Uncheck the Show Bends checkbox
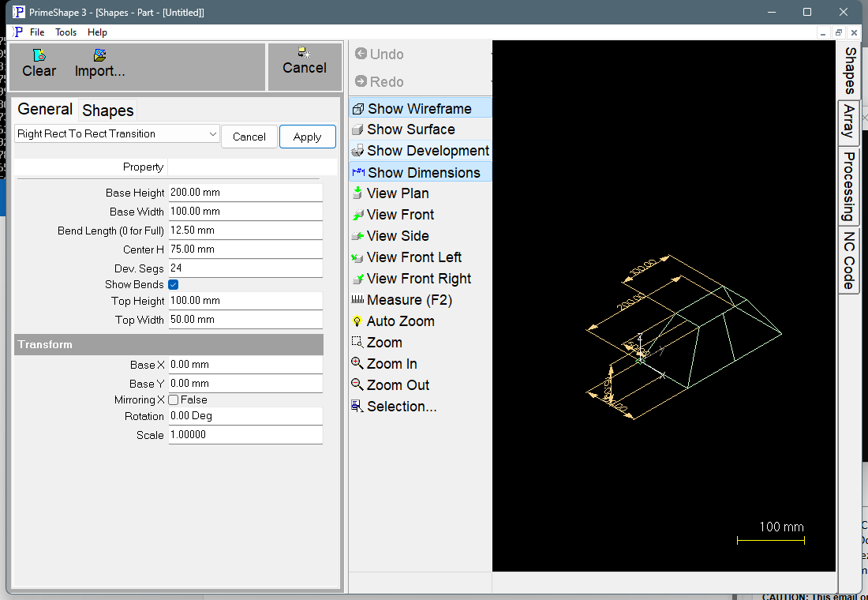The image size is (868, 600). pyautogui.click(x=174, y=285)
